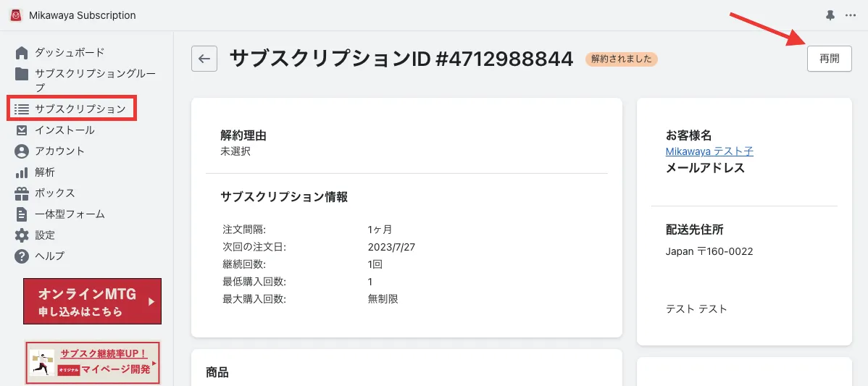
Task: Click the サブスクリプショングループ folder icon
Action: [x=22, y=74]
